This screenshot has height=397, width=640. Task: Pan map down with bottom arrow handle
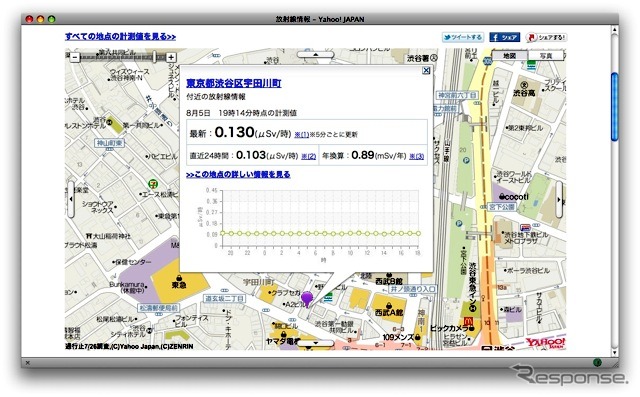click(x=316, y=344)
